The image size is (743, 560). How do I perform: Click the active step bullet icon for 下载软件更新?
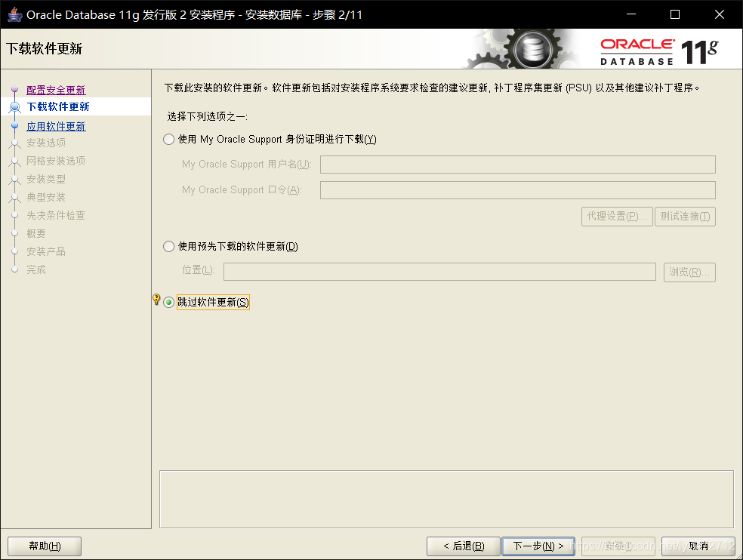coord(14,107)
